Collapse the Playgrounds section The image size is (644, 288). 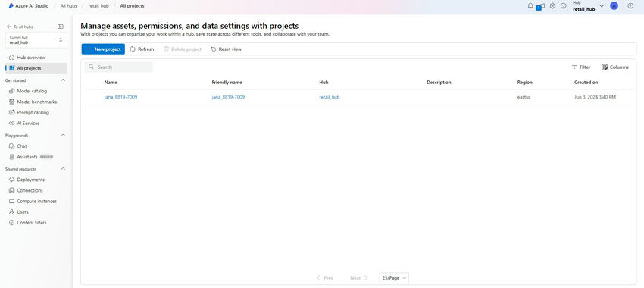click(63, 135)
